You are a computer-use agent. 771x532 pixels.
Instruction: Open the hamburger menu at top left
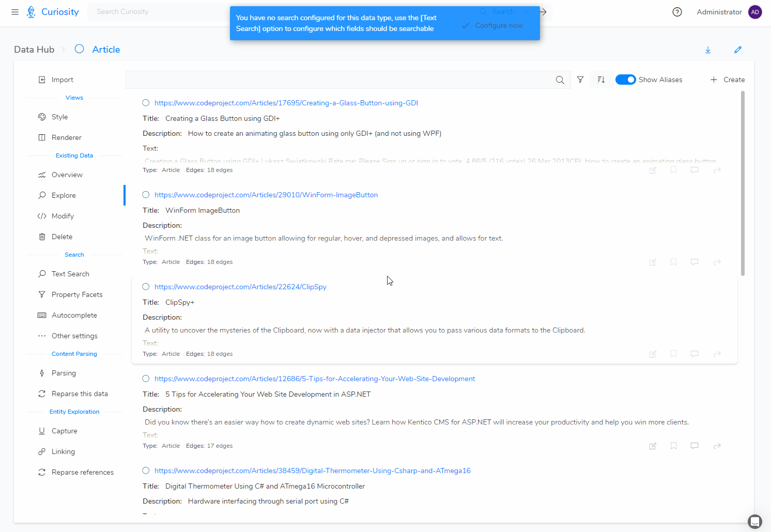click(14, 12)
